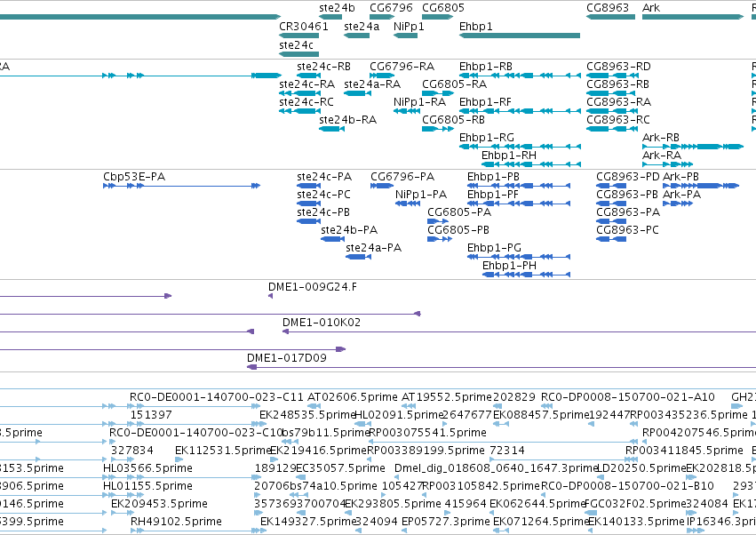The image size is (756, 535).
Task: Click protein ste24c-PC
Action: pyautogui.click(x=309, y=204)
